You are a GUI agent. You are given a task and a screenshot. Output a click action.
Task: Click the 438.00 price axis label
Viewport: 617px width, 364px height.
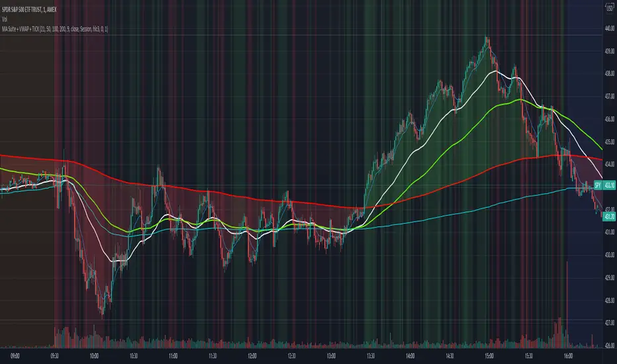click(610, 73)
